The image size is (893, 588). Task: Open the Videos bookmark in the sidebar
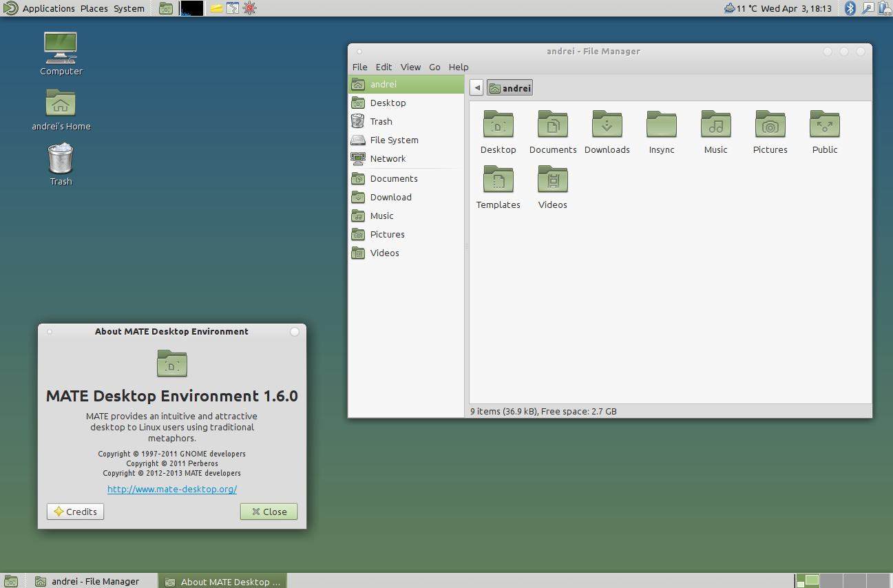click(406, 253)
